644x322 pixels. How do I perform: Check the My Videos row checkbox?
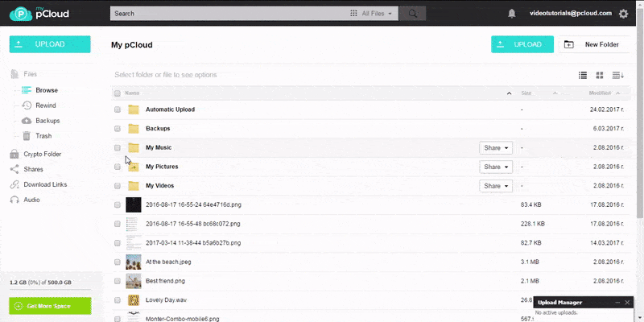pos(118,186)
